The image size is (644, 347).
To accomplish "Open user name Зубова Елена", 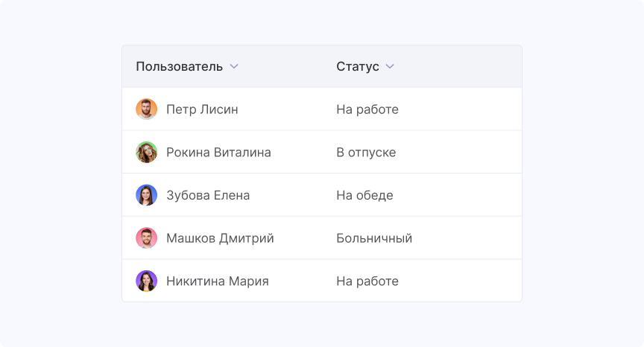I will (x=208, y=196).
